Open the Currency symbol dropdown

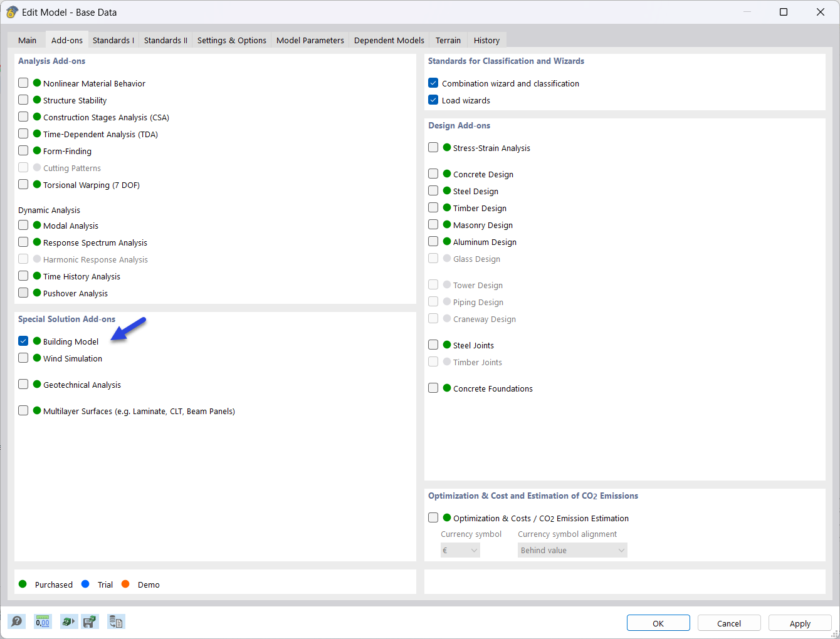pyautogui.click(x=460, y=549)
